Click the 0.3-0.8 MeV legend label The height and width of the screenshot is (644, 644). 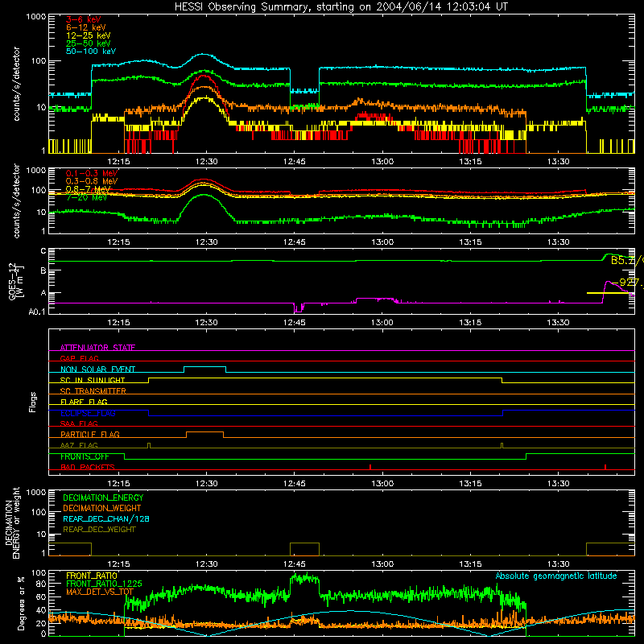(x=92, y=181)
